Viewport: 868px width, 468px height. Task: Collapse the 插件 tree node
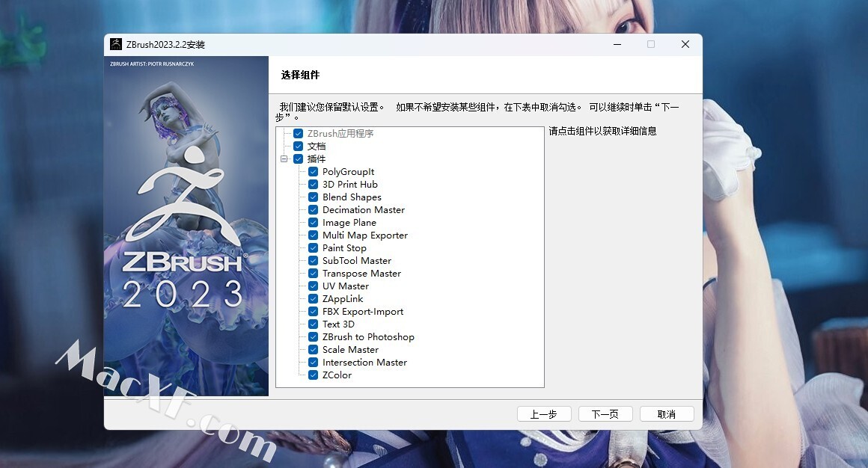point(284,158)
